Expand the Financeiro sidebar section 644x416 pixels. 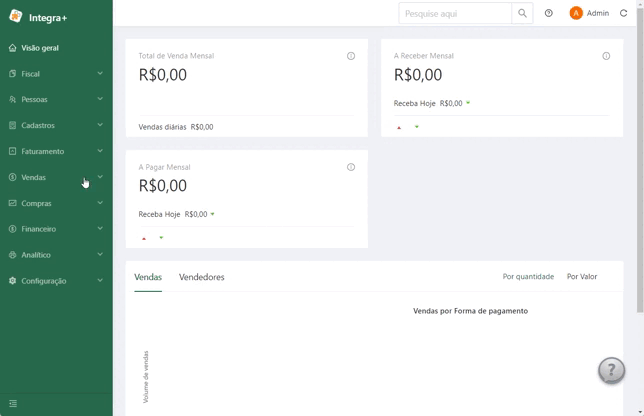coord(56,229)
